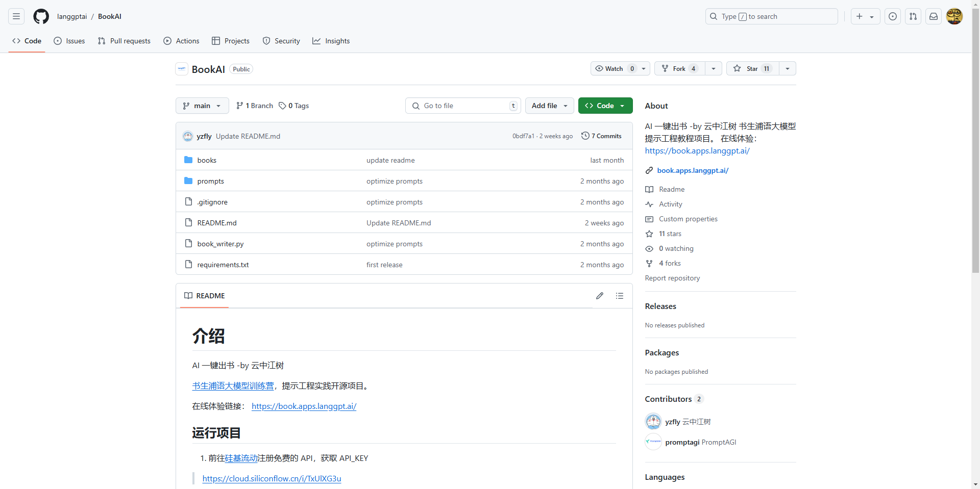
Task: Click the prompts folder icon
Action: pos(188,181)
